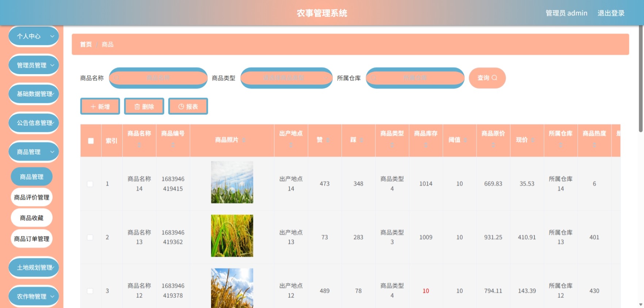The width and height of the screenshot is (644, 308).
Task: Click the 出产地点12 cell
Action: coord(291,291)
